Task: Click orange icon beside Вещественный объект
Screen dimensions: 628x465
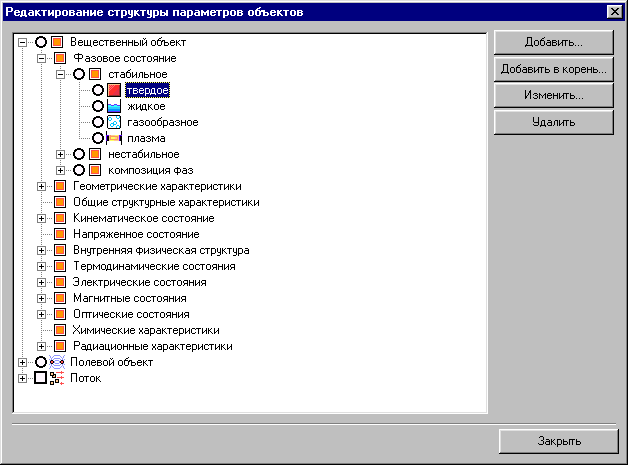Action: tap(57, 42)
